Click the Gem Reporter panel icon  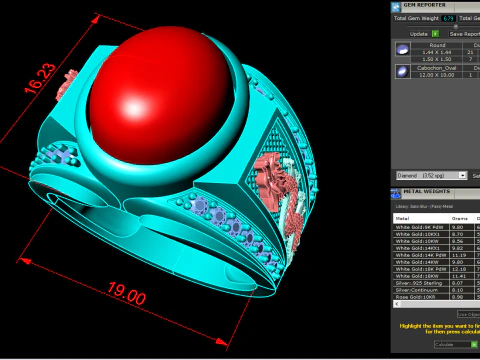[396, 7]
